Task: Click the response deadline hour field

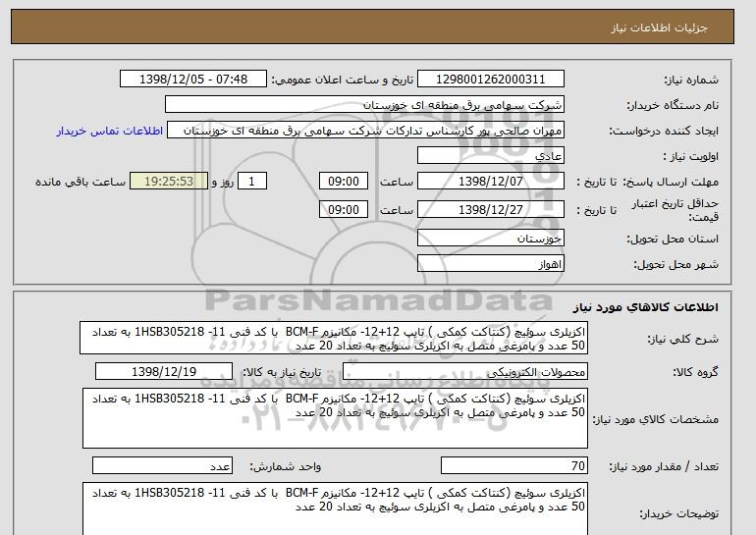Action: [x=345, y=182]
